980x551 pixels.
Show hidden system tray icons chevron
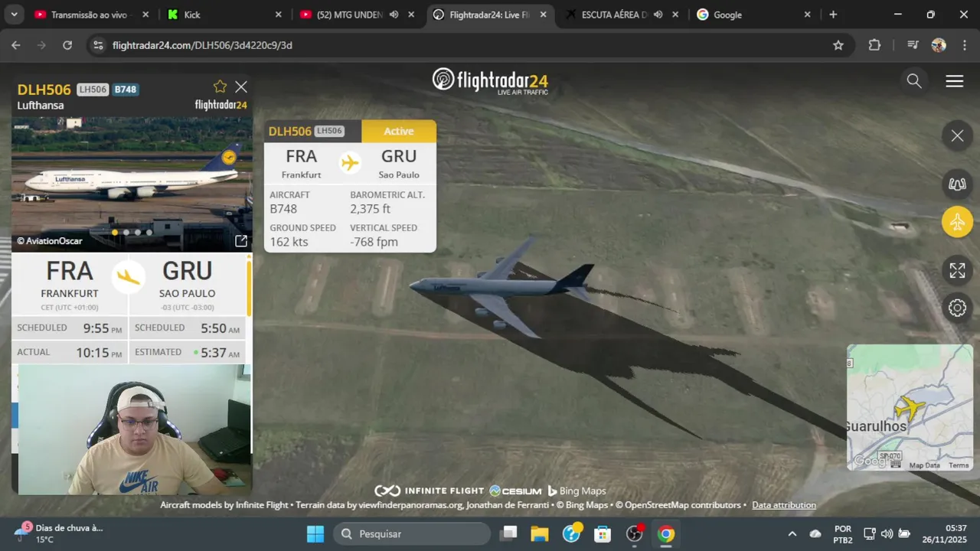792,533
